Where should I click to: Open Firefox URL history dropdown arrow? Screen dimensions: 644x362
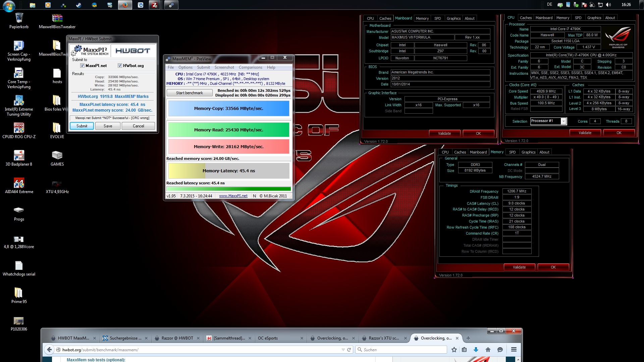(x=343, y=350)
